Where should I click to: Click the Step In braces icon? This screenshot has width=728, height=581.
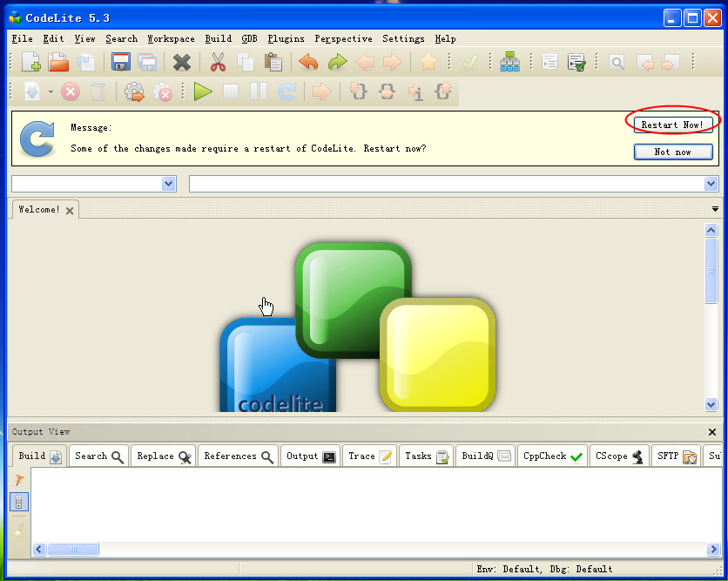(358, 91)
